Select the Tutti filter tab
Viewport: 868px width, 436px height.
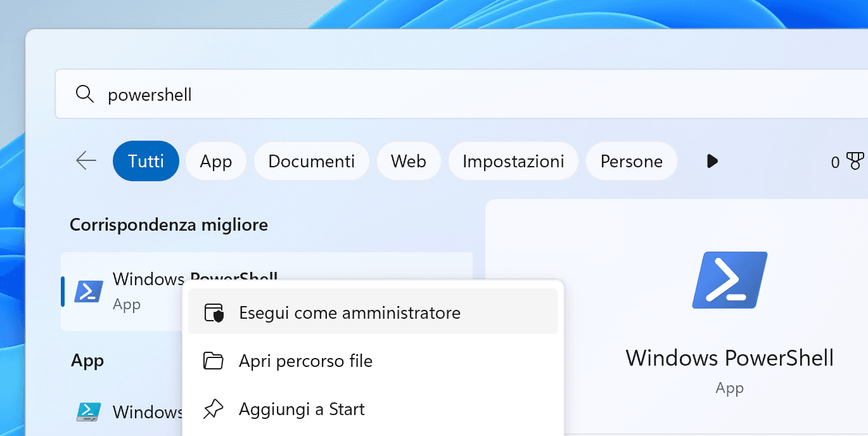(x=146, y=161)
